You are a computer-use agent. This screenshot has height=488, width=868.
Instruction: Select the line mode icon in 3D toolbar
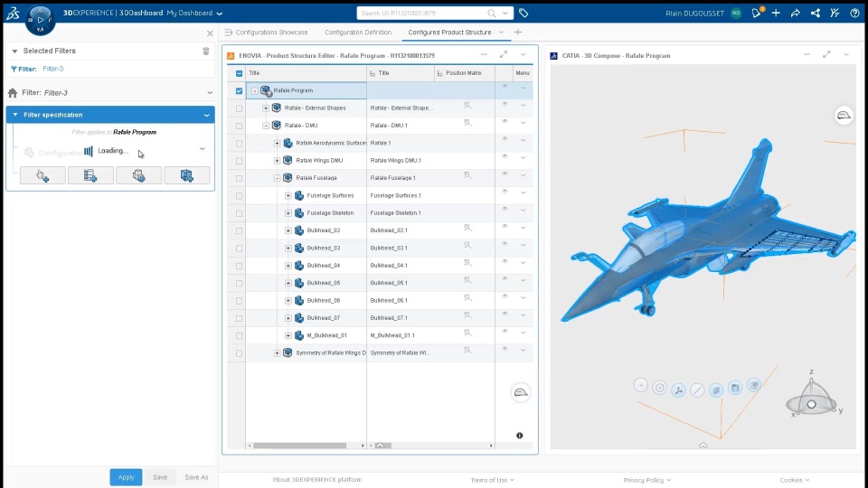[x=697, y=390]
